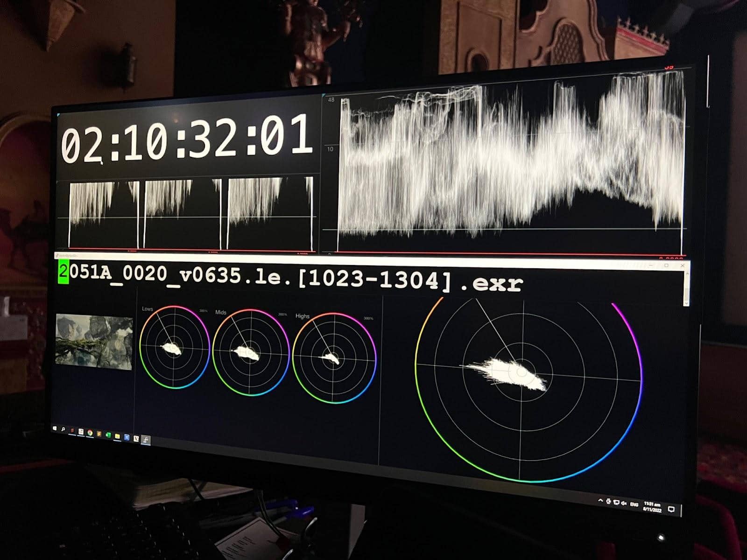Open the 'V' app icon on the taskbar
Viewport: 747px width, 560px height.
pyautogui.click(x=136, y=439)
